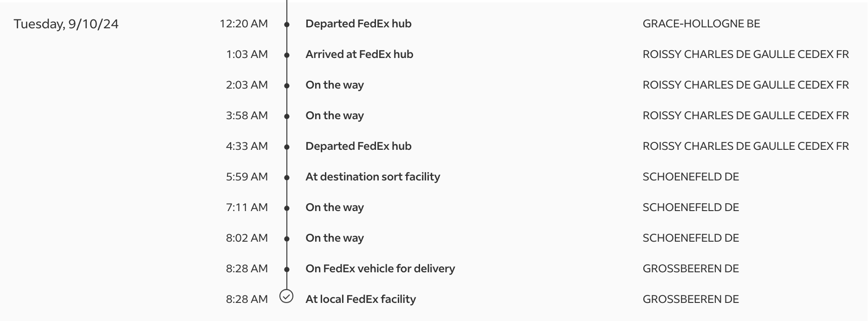Select SCHOENEFELD DE location in the 5:59 AM row
868x321 pixels.
pyautogui.click(x=691, y=177)
